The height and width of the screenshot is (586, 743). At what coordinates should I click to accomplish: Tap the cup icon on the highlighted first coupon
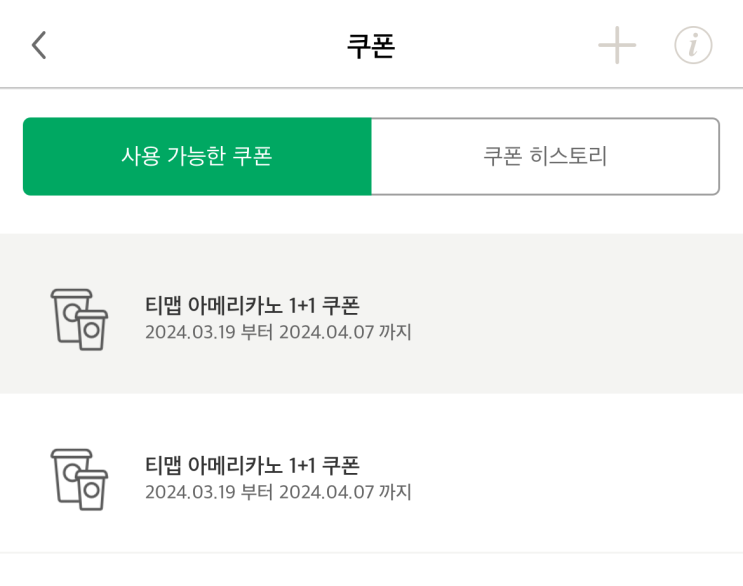pyautogui.click(x=79, y=319)
